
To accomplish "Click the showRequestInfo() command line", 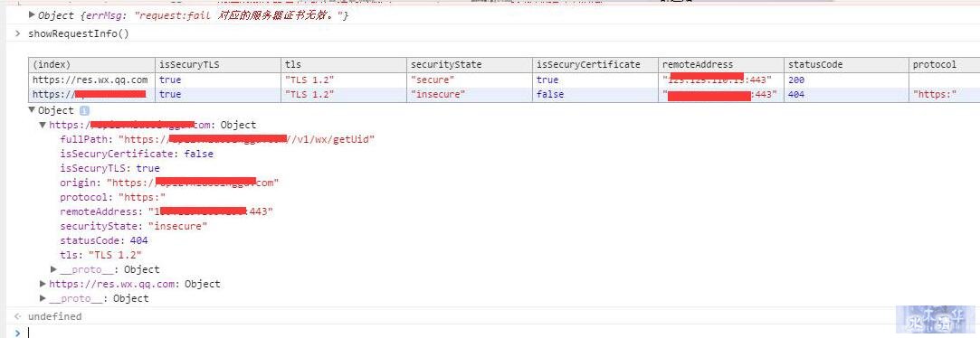I will pos(78,33).
